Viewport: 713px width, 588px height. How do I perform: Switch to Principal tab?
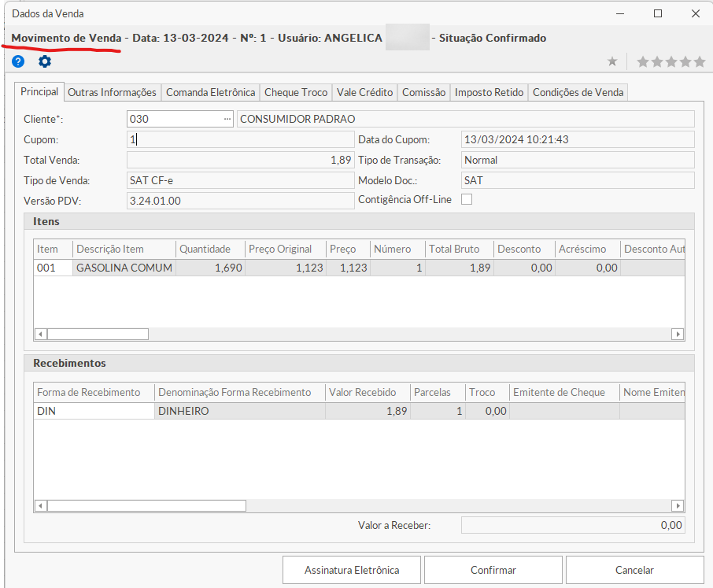click(39, 91)
